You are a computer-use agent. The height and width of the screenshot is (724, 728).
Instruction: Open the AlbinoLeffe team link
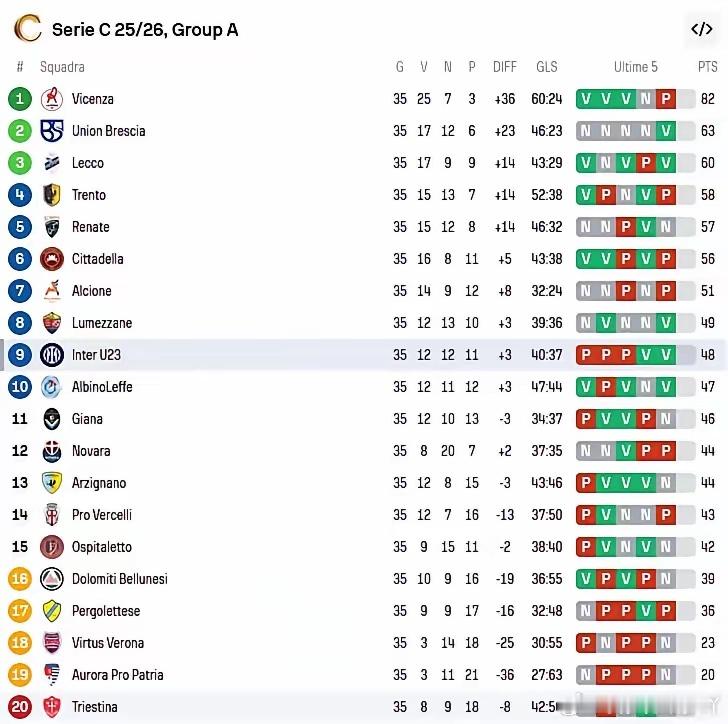click(x=102, y=387)
